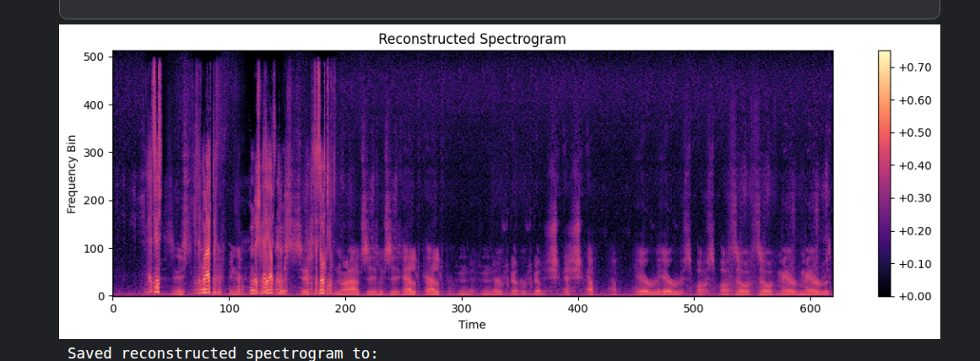Screen dimensions: 980x361
Task: Click the 500 tick on the Frequency Bin axis
Action: 95,57
